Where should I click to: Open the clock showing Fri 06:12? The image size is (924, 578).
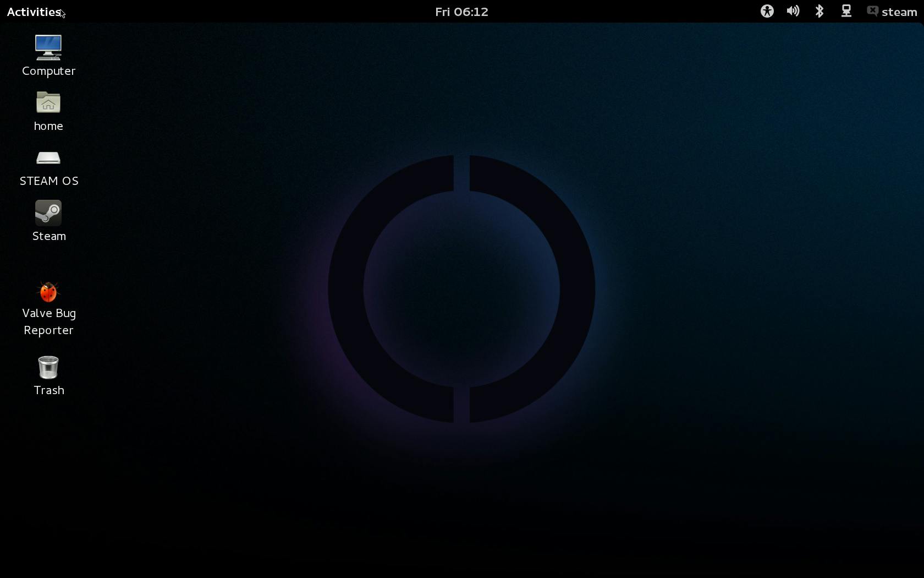[462, 12]
